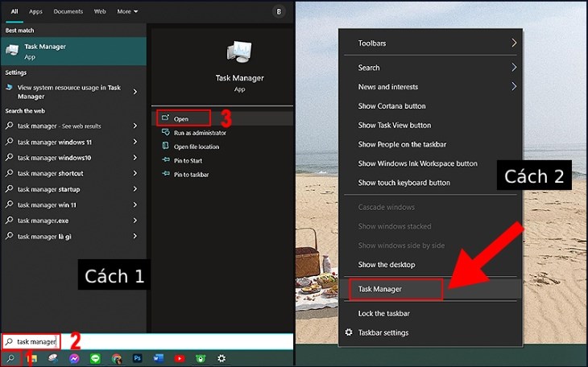Open the LINE app on taskbar
The height and width of the screenshot is (367, 588).
point(95,359)
